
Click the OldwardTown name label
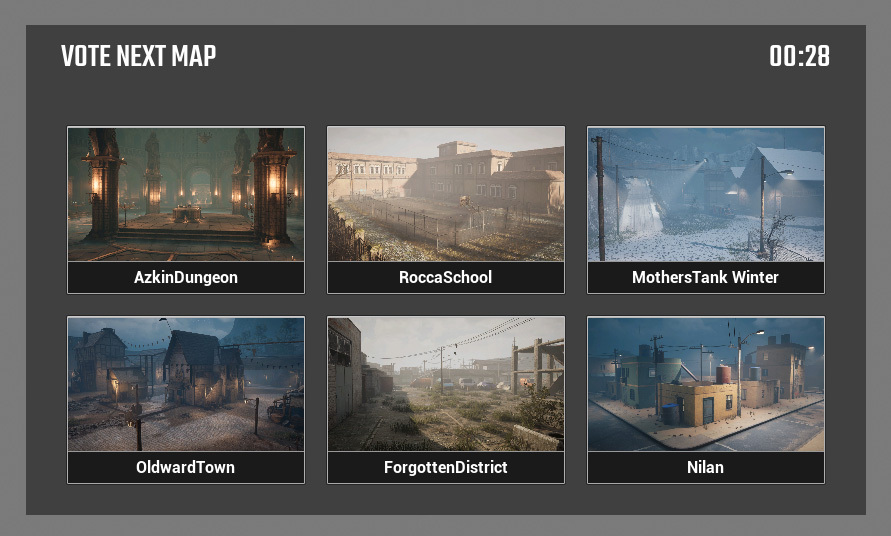185,467
